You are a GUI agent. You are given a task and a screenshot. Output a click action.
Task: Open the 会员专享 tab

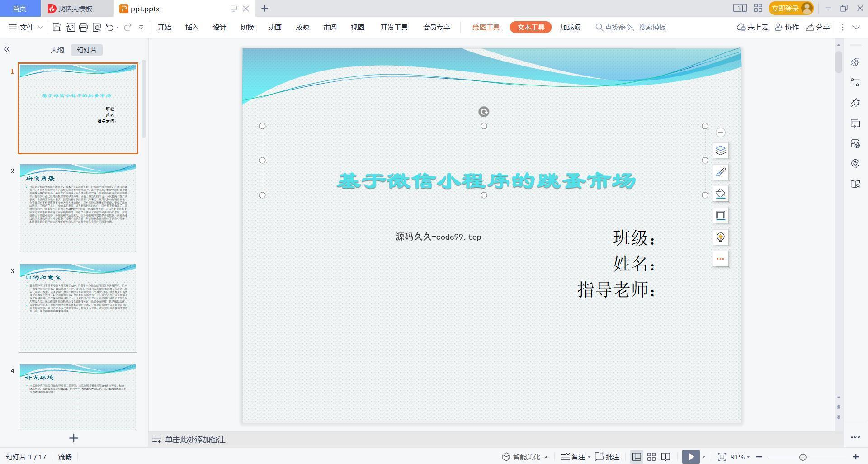click(437, 27)
